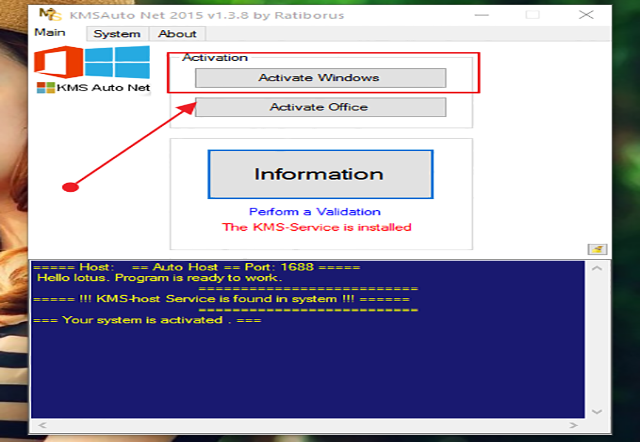640x442 pixels.
Task: Minimize the KMSAuto Net window
Action: 482,15
